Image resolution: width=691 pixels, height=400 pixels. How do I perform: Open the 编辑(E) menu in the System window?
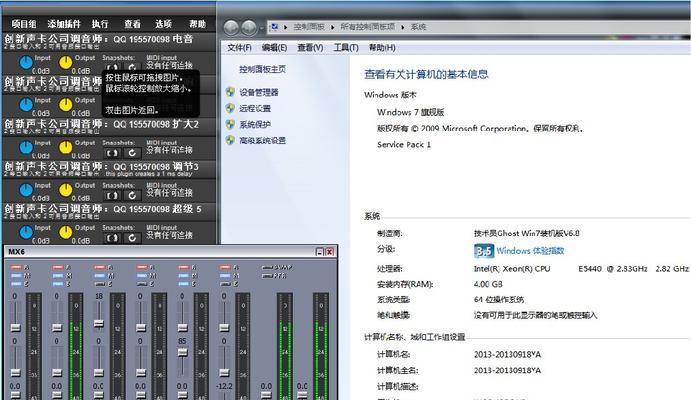click(274, 48)
